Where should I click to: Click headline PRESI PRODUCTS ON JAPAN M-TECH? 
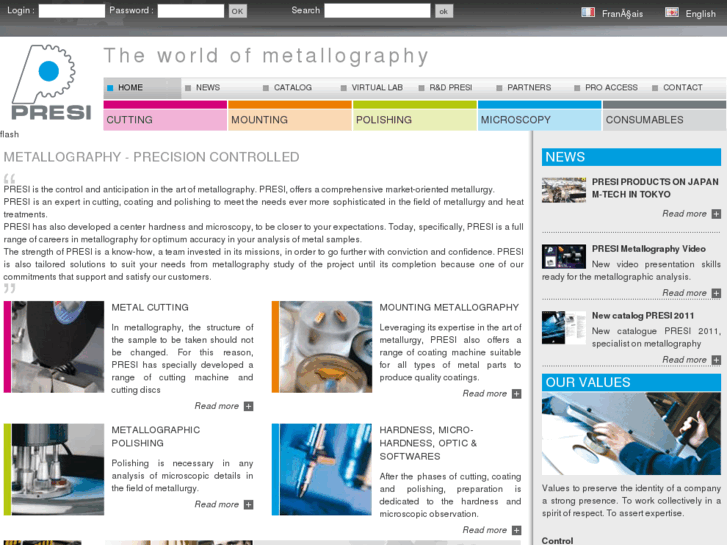(655, 188)
